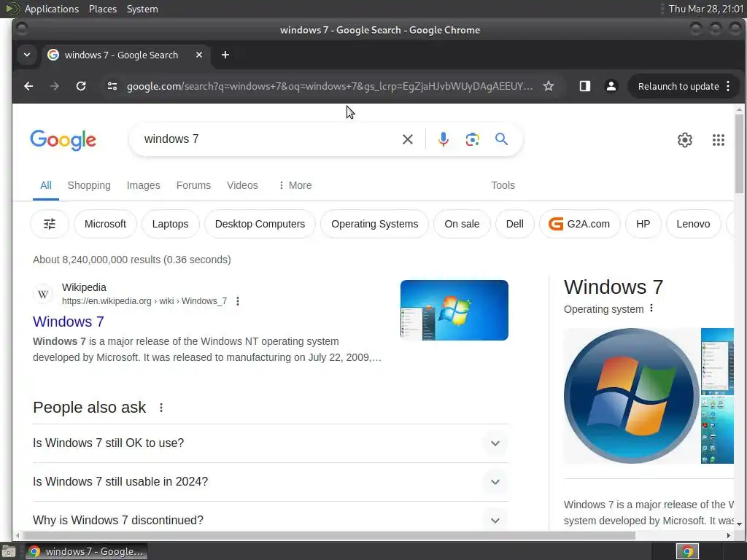This screenshot has height=560, width=747.
Task: Open a new browser tab
Action: (x=225, y=55)
